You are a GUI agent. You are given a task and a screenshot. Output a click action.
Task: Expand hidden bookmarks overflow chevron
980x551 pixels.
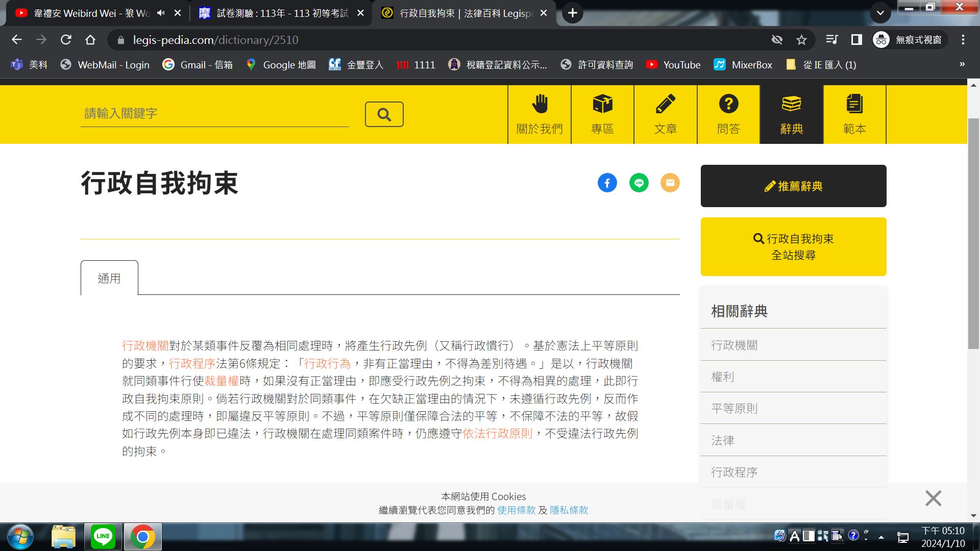click(x=962, y=64)
